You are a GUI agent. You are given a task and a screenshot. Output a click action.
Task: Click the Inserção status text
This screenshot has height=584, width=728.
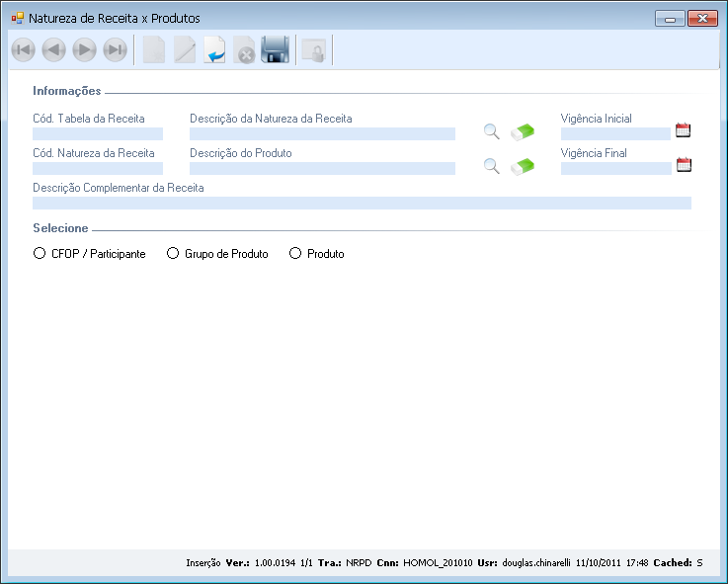(203, 563)
